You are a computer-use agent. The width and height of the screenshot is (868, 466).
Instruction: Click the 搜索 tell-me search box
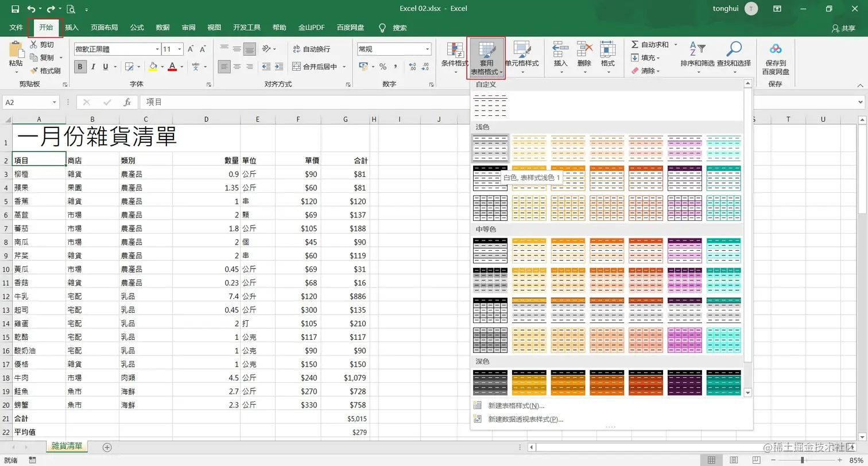click(x=393, y=28)
